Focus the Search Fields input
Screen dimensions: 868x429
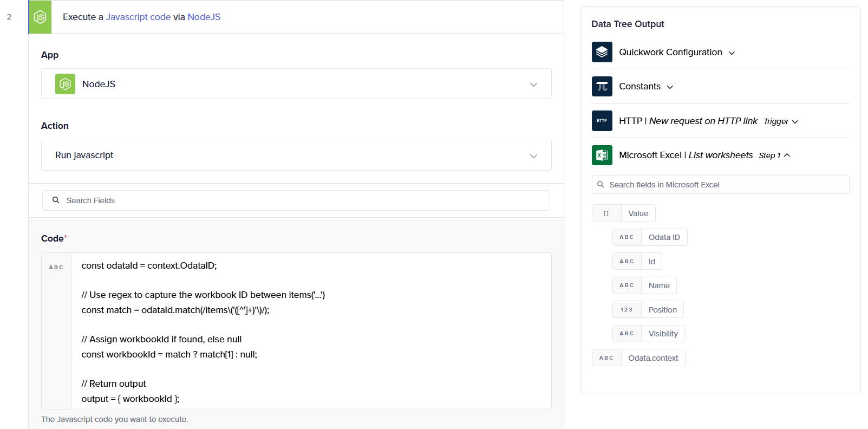tap(296, 200)
